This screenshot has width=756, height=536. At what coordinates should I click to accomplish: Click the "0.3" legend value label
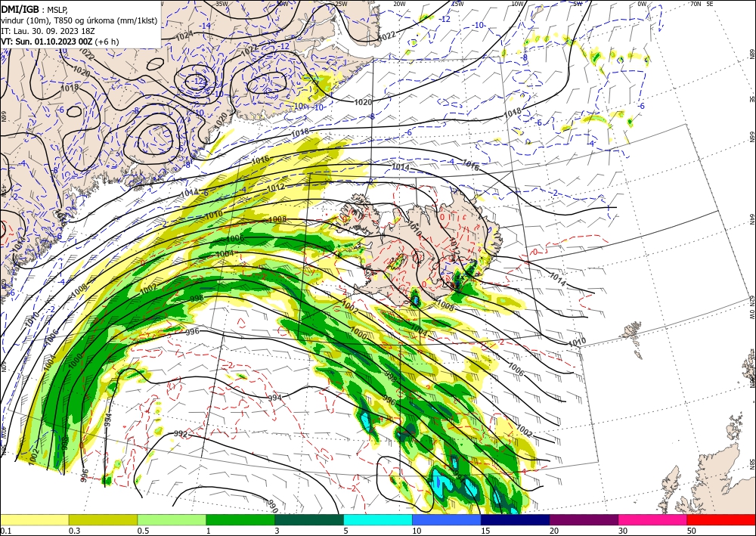74,531
